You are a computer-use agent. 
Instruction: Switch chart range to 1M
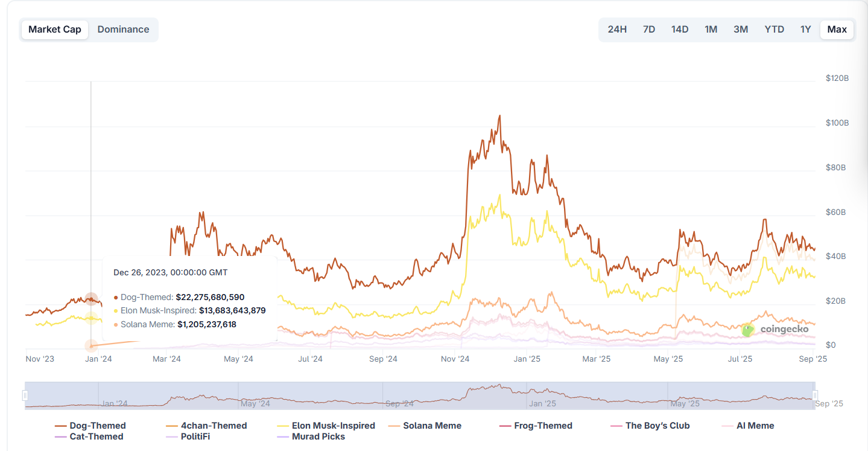[x=711, y=30]
